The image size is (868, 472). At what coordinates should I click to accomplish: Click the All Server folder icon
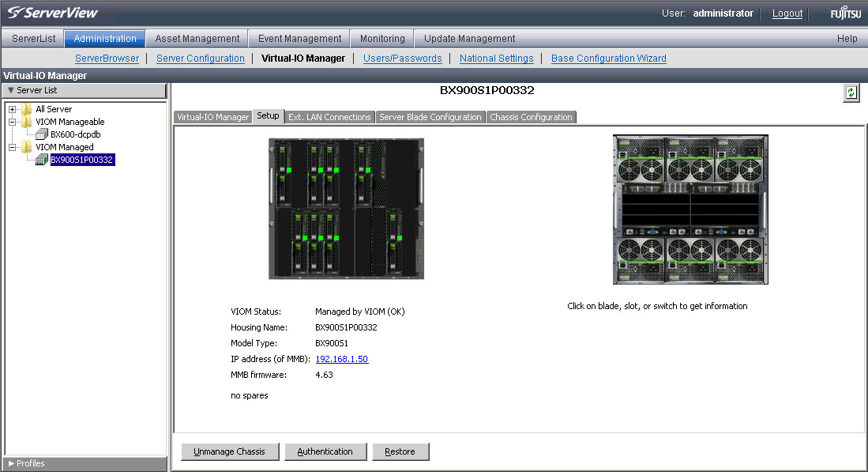point(26,109)
